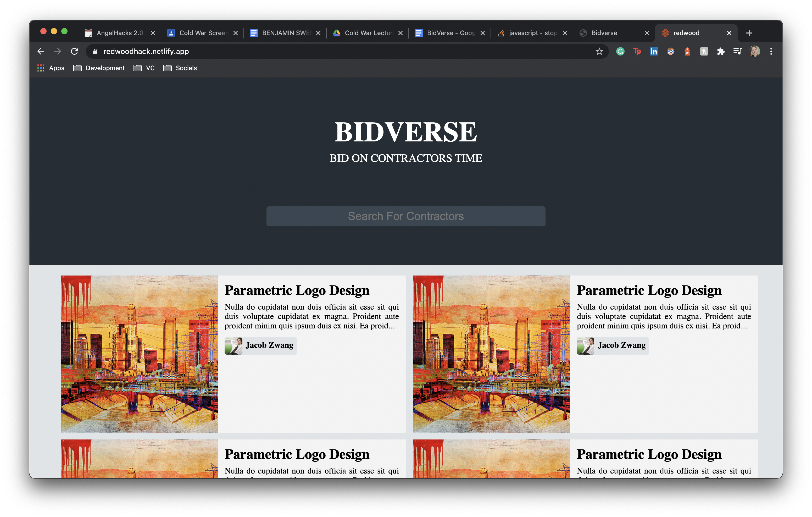Click the Chrome profile avatar
Viewport: 812px width, 517px height.
tap(754, 51)
